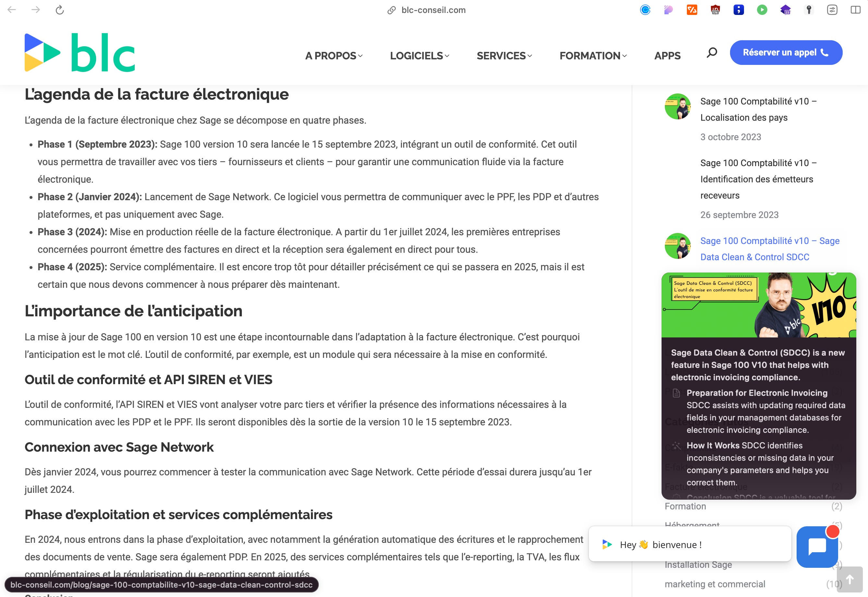
Task: Click the Phase 1 (Septembre 2023) bold text
Action: tap(97, 144)
